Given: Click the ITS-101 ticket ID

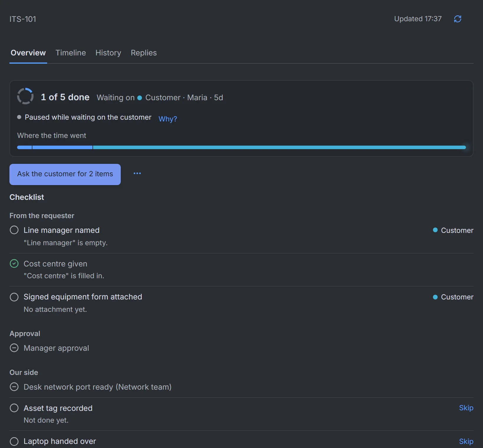Looking at the screenshot, I should point(23,19).
